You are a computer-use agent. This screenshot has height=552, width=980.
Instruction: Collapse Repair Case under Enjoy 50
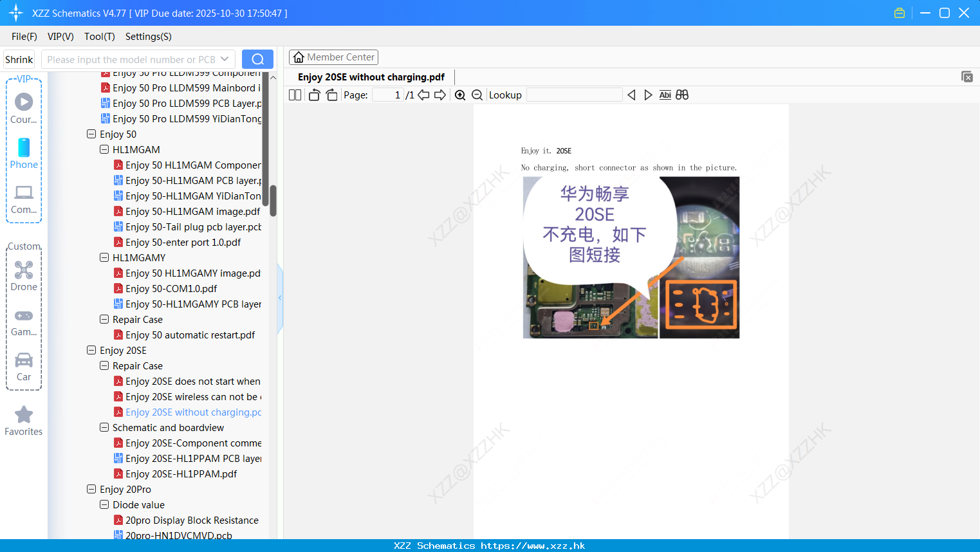[104, 319]
